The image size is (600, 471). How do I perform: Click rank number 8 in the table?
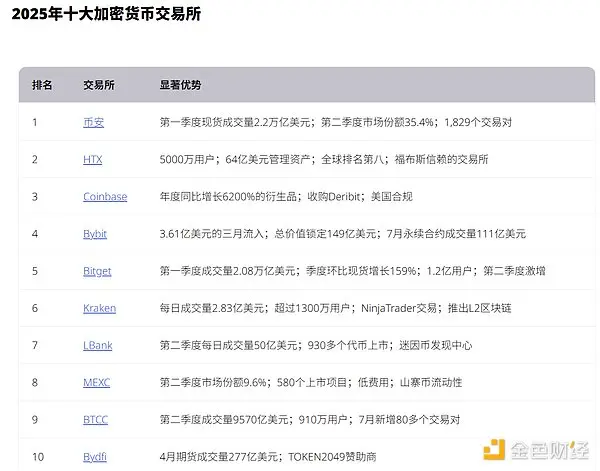point(35,382)
